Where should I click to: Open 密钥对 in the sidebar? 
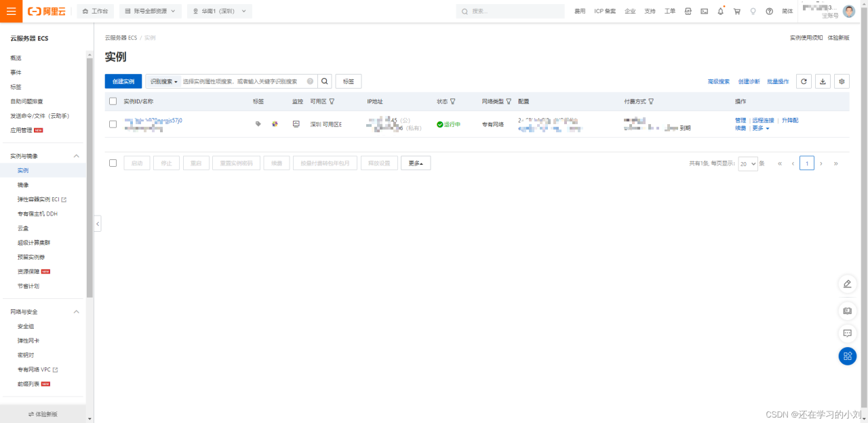tap(26, 355)
